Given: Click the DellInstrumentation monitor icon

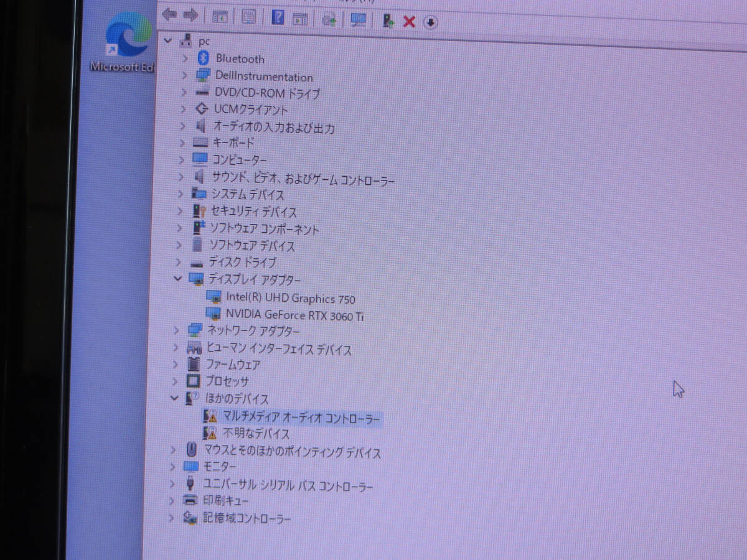Looking at the screenshot, I should coord(203,75).
